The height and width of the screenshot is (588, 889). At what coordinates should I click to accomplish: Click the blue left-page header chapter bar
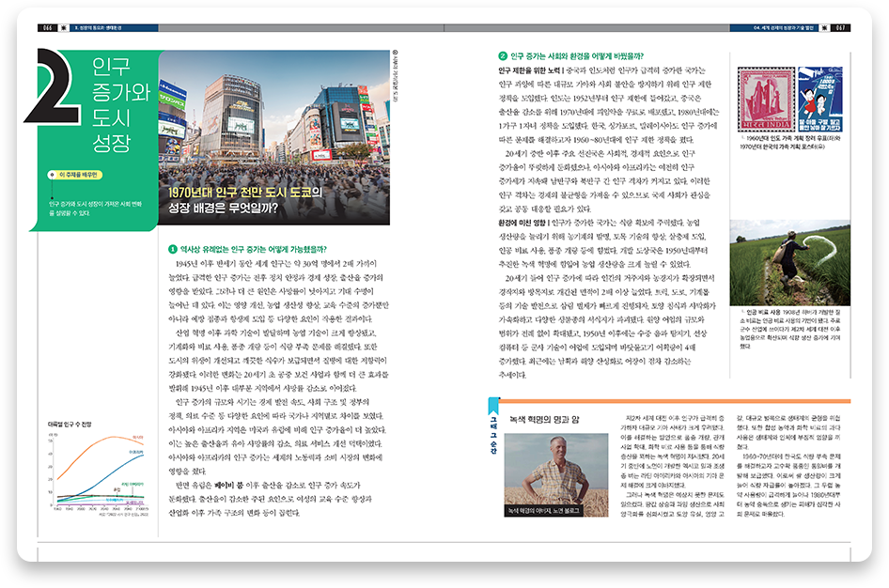(114, 28)
